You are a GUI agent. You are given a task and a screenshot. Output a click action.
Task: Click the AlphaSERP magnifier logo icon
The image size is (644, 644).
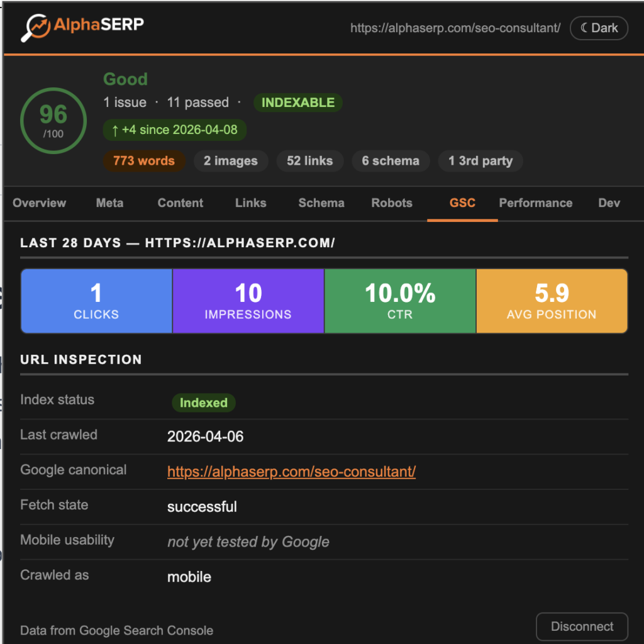tap(35, 28)
